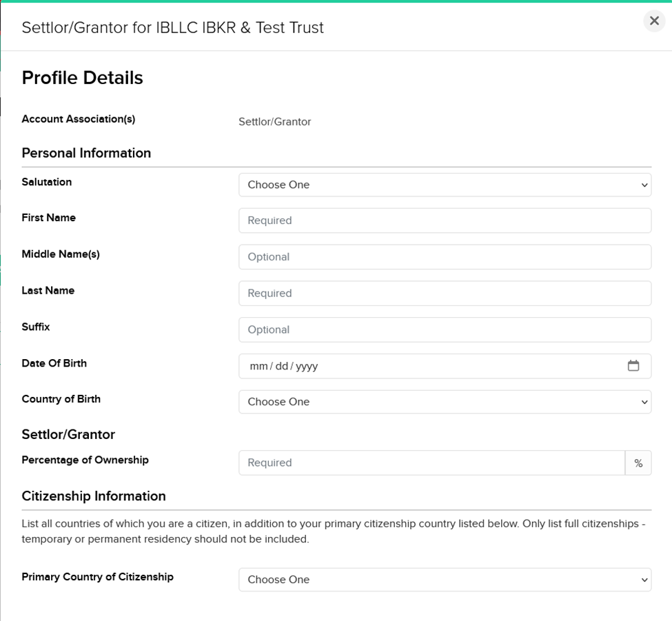The height and width of the screenshot is (621, 672).
Task: Focus the Percentage of Ownership field
Action: [431, 463]
